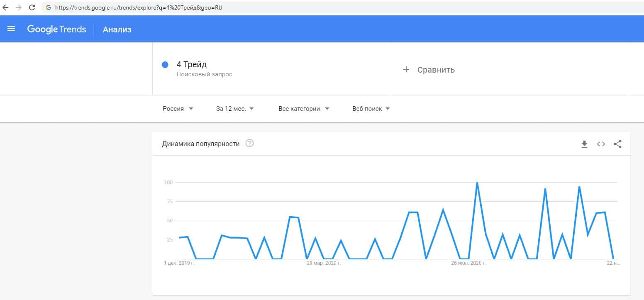Click the plus icon next to Сравнить

pyautogui.click(x=406, y=69)
